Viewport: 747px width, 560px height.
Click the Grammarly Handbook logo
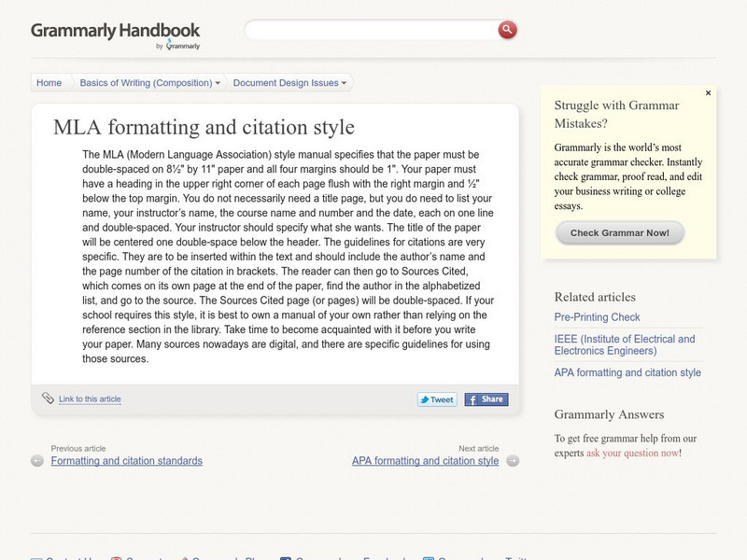[x=115, y=33]
